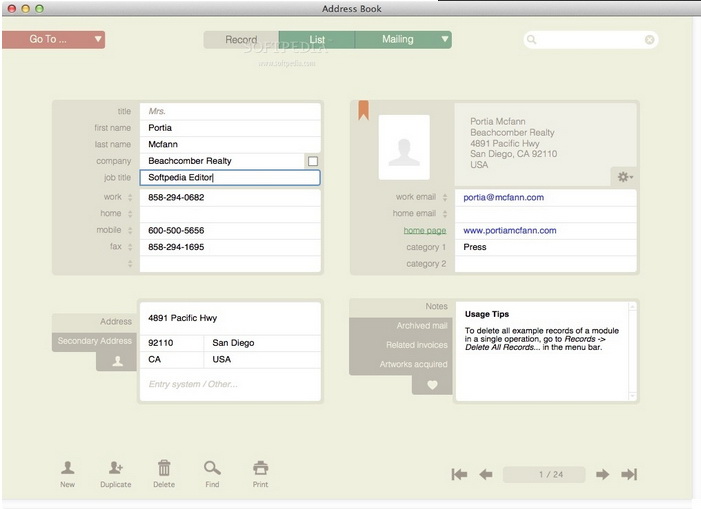The image size is (701, 510).
Task: Jump to the last record arrow
Action: (x=629, y=474)
